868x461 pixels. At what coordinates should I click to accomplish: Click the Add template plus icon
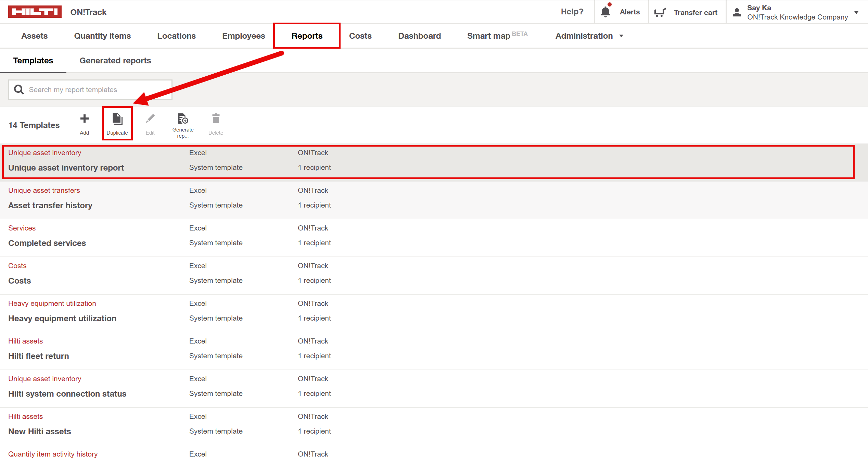point(84,119)
